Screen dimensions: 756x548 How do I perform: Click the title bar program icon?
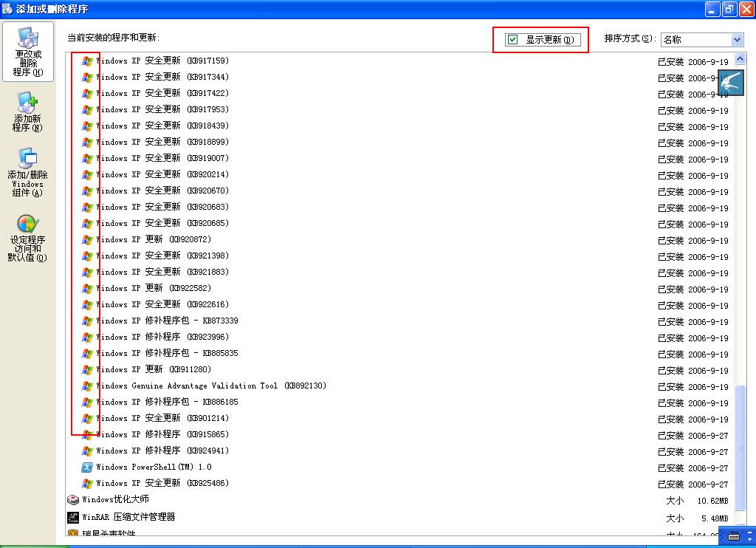[7, 9]
